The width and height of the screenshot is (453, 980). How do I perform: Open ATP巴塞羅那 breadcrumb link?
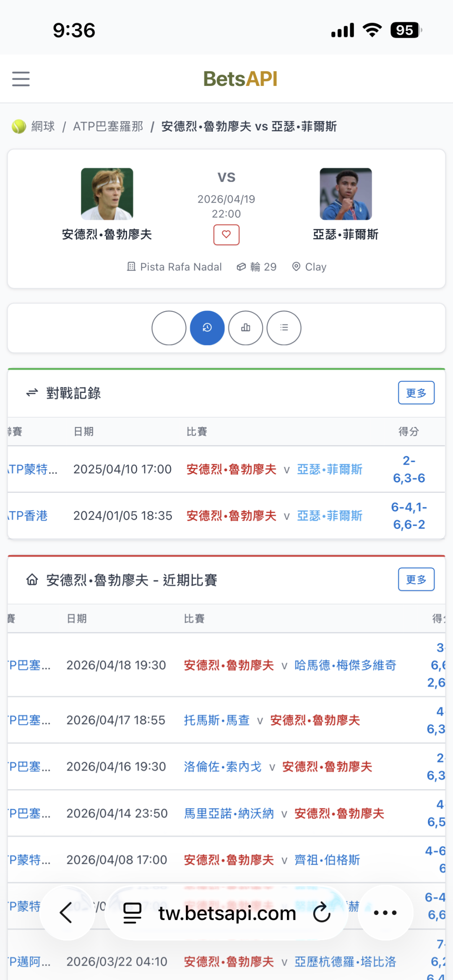108,126
